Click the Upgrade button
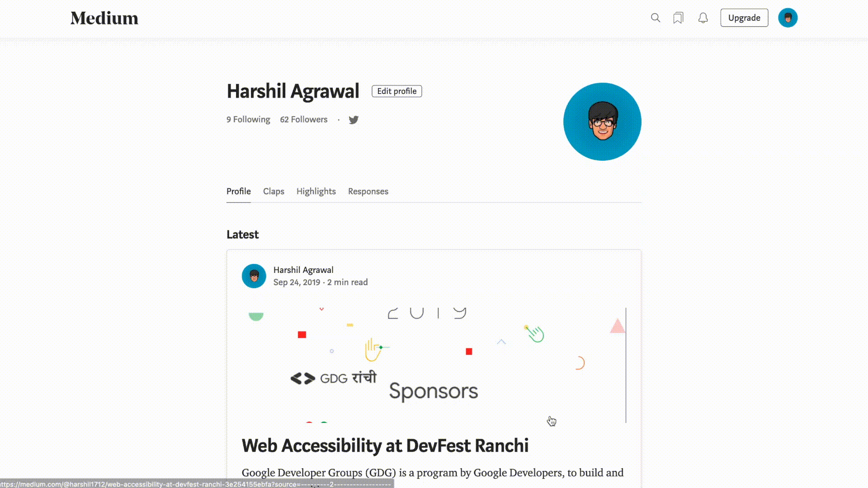The width and height of the screenshot is (868, 488). pyautogui.click(x=744, y=18)
